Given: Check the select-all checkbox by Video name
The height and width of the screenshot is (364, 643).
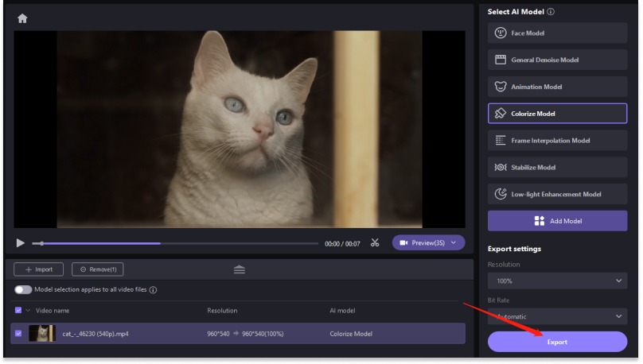Looking at the screenshot, I should (18, 310).
